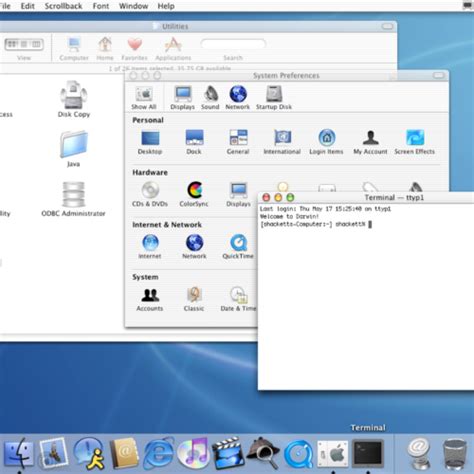Screen dimensions: 474x474
Task: Open Screen Effects preferences
Action: point(414,142)
